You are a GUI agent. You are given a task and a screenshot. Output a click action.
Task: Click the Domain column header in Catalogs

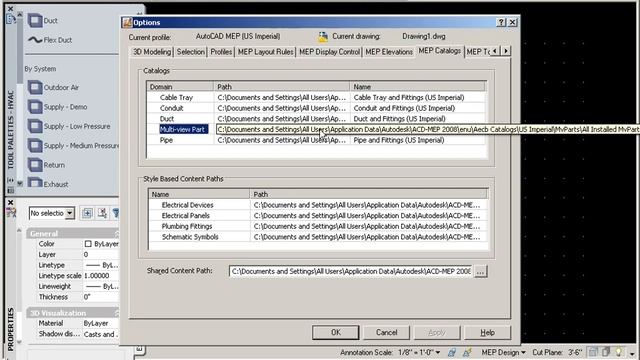(x=180, y=87)
